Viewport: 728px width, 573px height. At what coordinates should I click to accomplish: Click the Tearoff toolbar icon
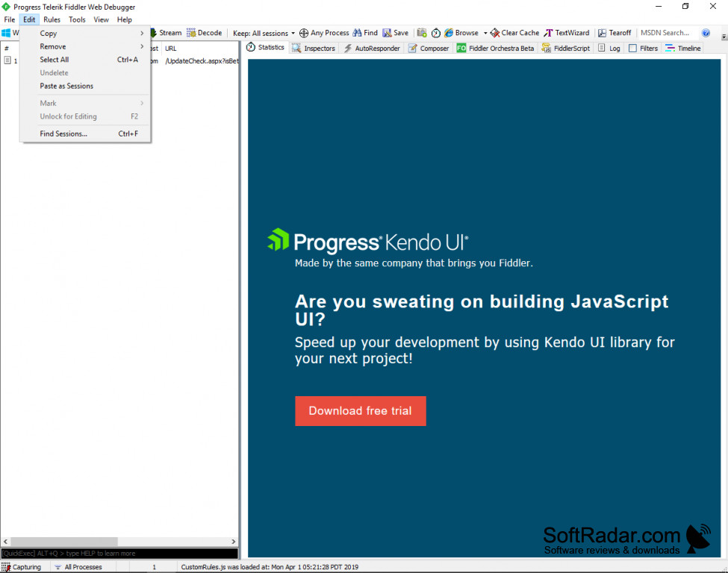602,33
